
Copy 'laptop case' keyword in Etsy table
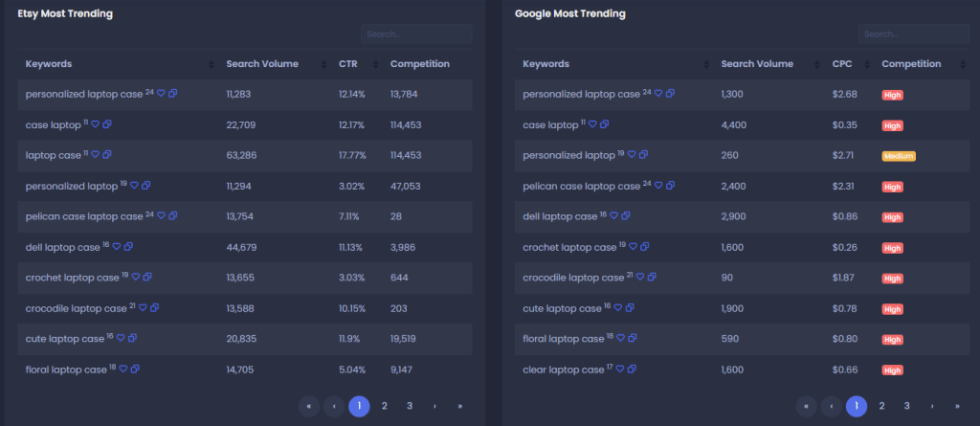107,155
